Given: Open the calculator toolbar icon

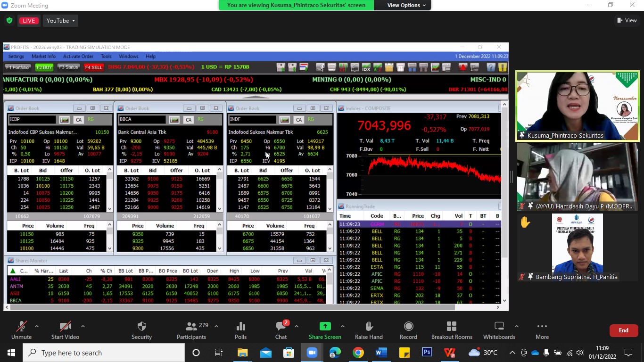Looking at the screenshot, I should pyautogui.click(x=401, y=67).
